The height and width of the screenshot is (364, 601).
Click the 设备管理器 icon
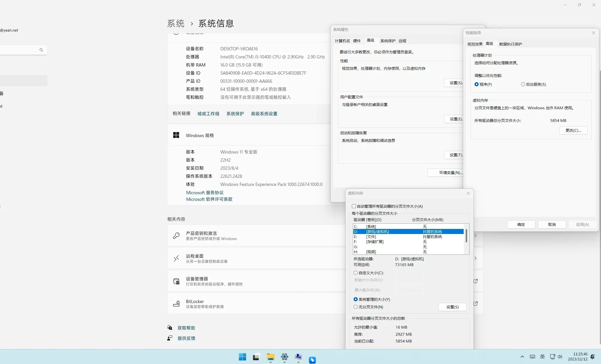[x=176, y=281]
